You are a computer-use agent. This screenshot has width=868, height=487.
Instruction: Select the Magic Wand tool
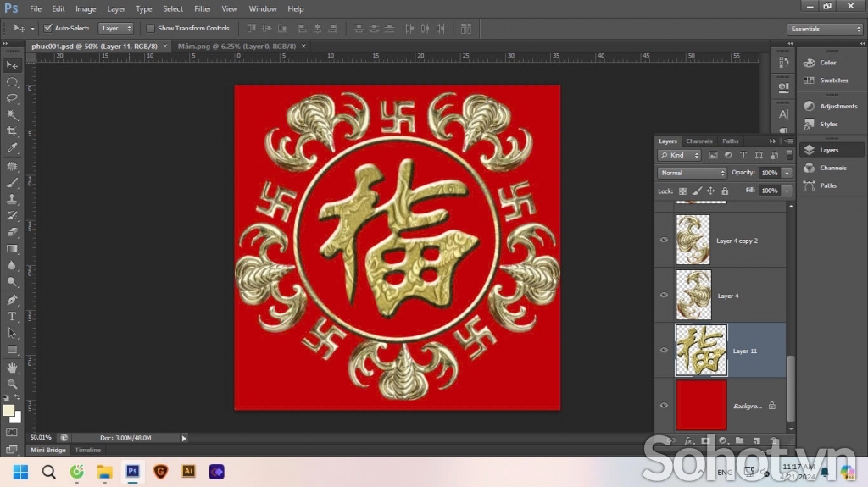click(x=12, y=115)
